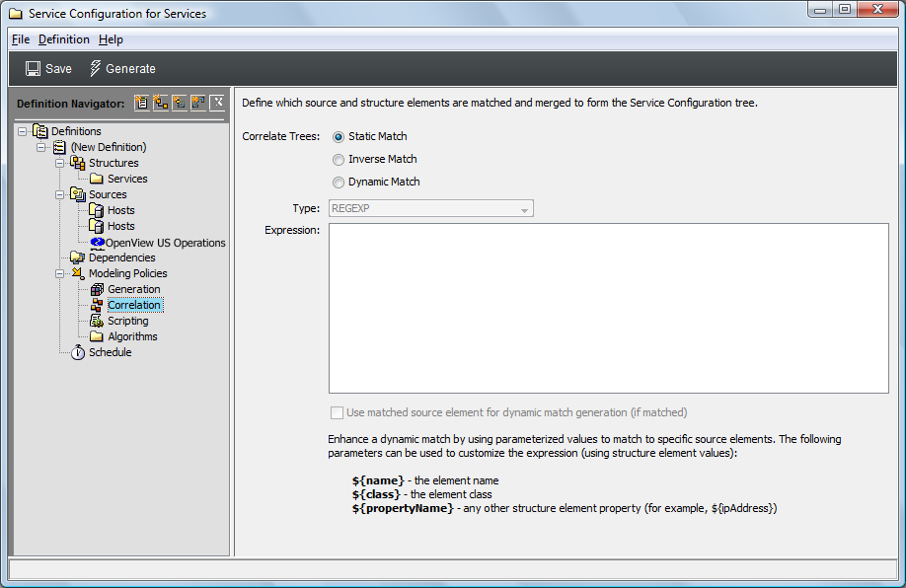This screenshot has width=906, height=588.
Task: Open the Type REGEXP dropdown
Action: pyautogui.click(x=431, y=208)
